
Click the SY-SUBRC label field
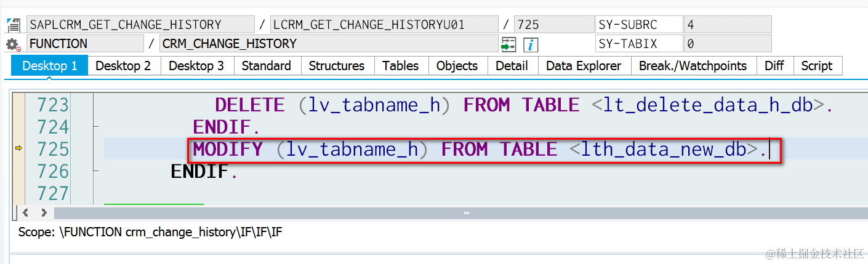tap(640, 25)
